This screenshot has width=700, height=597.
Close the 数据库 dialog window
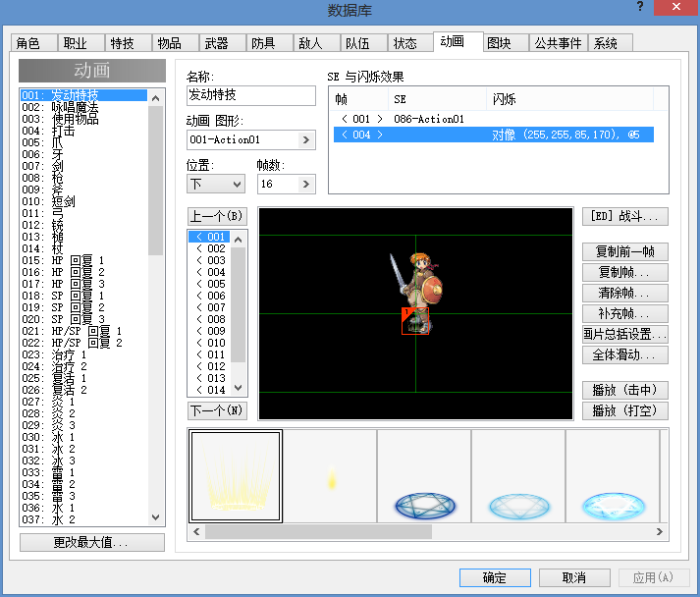(x=676, y=7)
